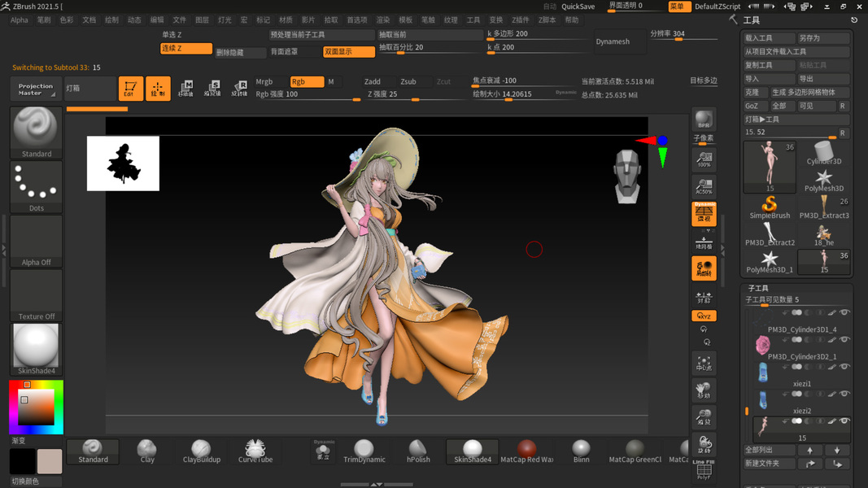The image size is (868, 488).
Task: Toggle Dynamic perspective view
Action: coord(704,214)
